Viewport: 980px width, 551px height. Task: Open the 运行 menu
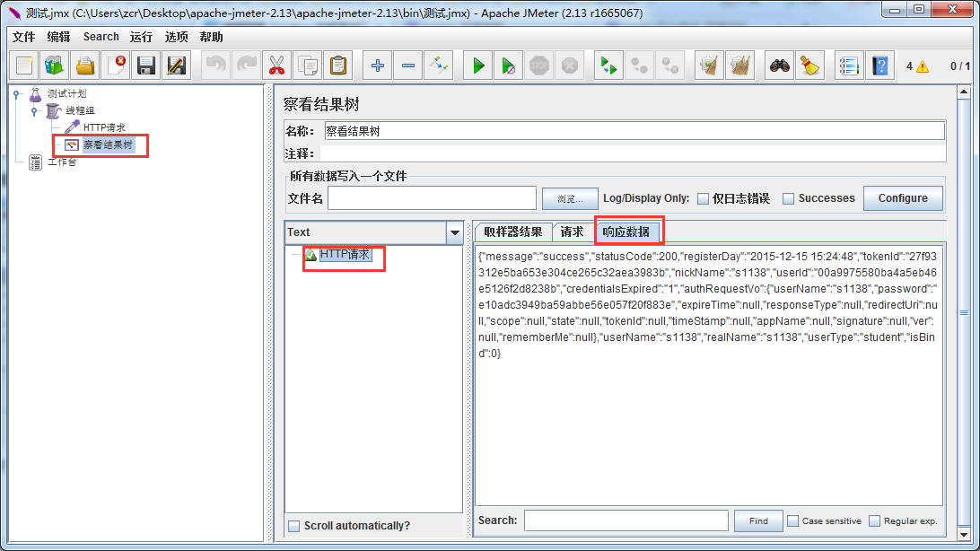pos(141,37)
